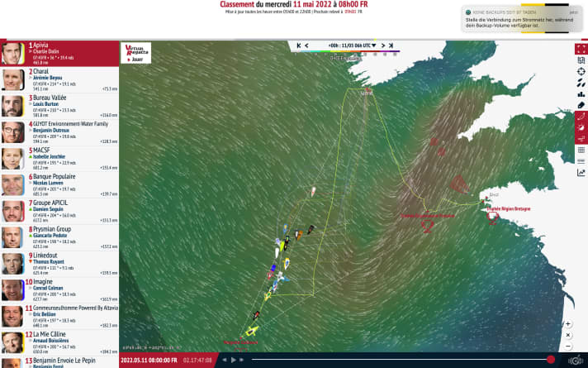Click Charlie Dalin's skipper portrait
The height and width of the screenshot is (368, 588).
(13, 53)
